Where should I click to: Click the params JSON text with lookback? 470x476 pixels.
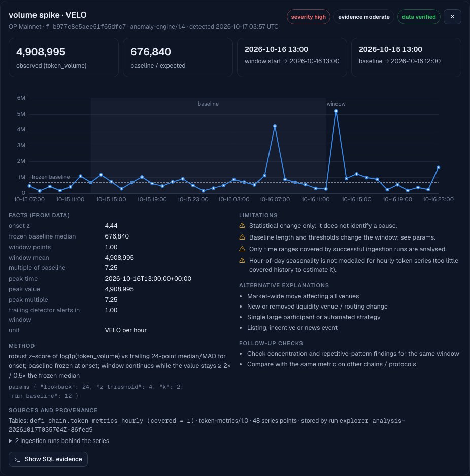click(96, 391)
